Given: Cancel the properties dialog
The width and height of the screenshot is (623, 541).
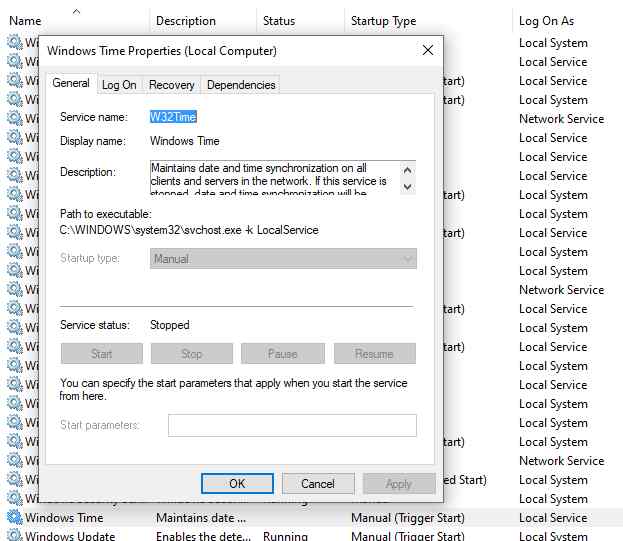Looking at the screenshot, I should click(317, 484).
